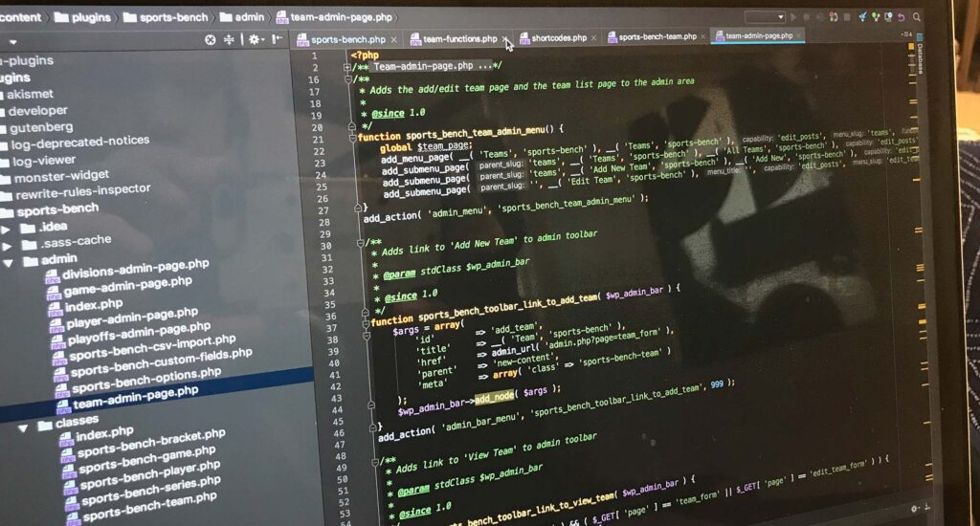This screenshot has height=526, width=980.
Task: Show hidden tabs list indicator
Action: coord(907,34)
